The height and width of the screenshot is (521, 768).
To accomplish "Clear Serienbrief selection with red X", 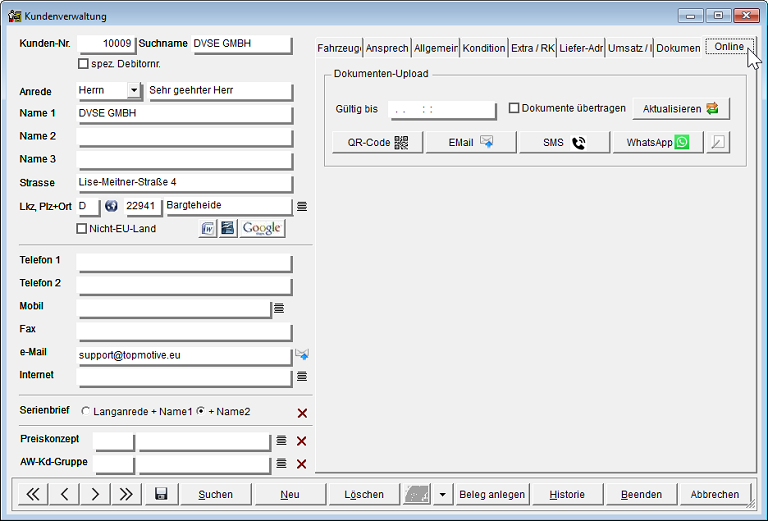I will point(302,413).
